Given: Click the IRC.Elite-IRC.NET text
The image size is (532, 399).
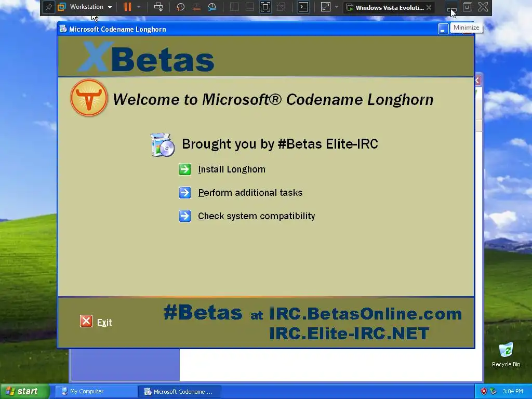Looking at the screenshot, I should [x=350, y=334].
